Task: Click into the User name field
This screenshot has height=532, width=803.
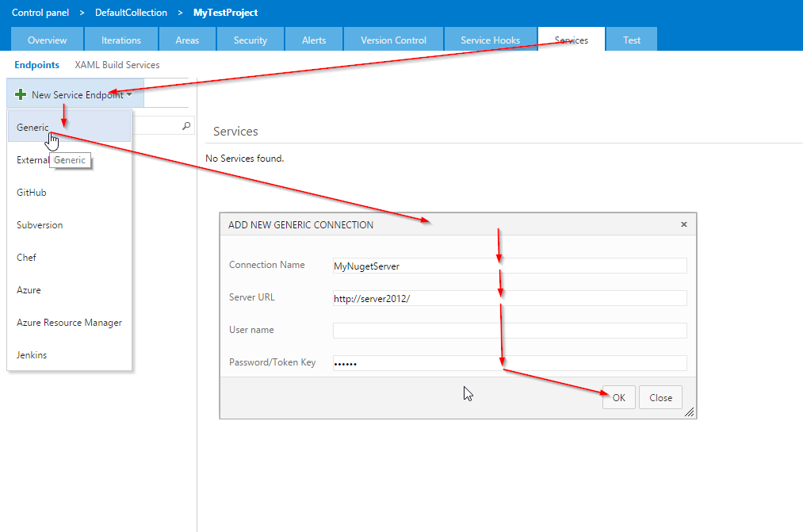Action: 509,331
